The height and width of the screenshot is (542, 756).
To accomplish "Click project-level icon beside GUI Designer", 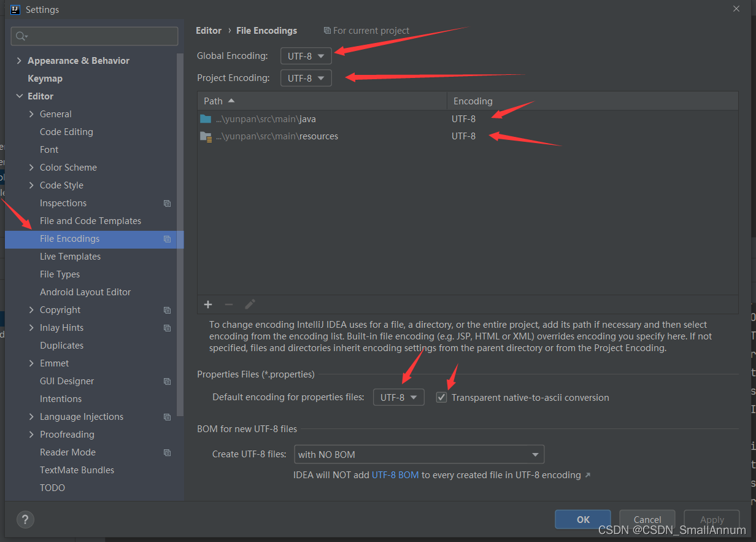I will pos(167,381).
